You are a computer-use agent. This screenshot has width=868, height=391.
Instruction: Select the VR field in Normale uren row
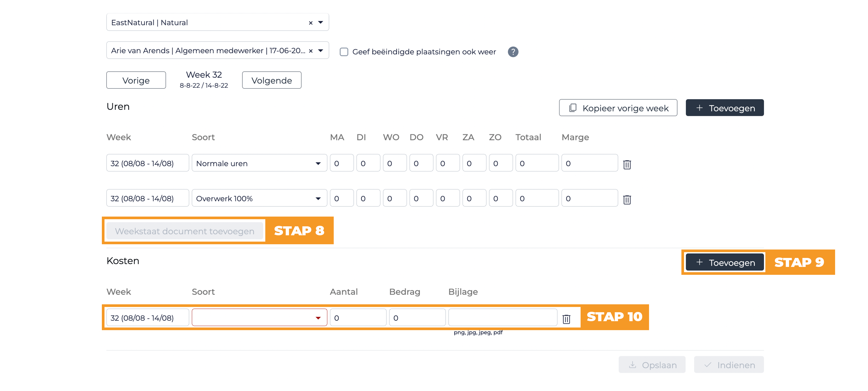point(448,163)
